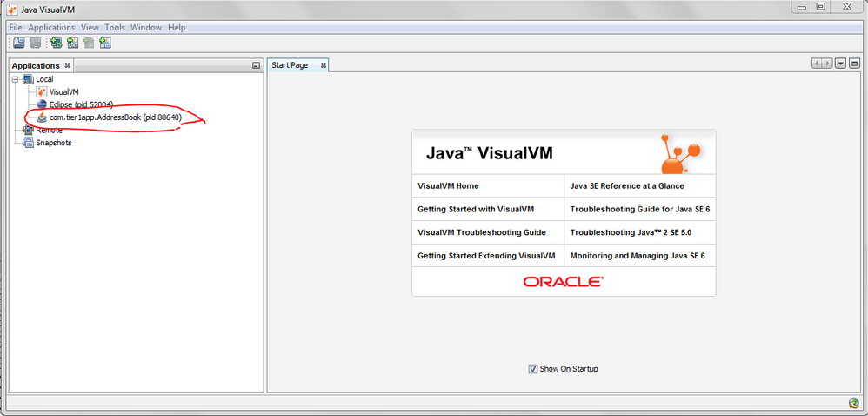Click the greyed-out fifth toolbar icon
The image size is (868, 416).
(89, 43)
